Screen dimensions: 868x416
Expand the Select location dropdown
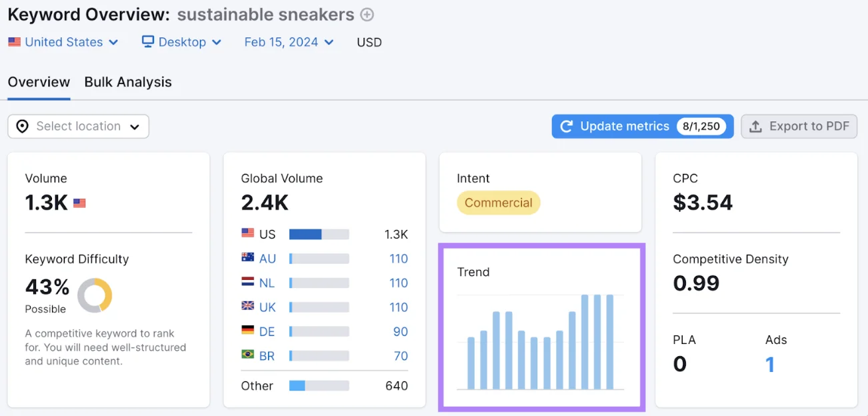tap(77, 126)
